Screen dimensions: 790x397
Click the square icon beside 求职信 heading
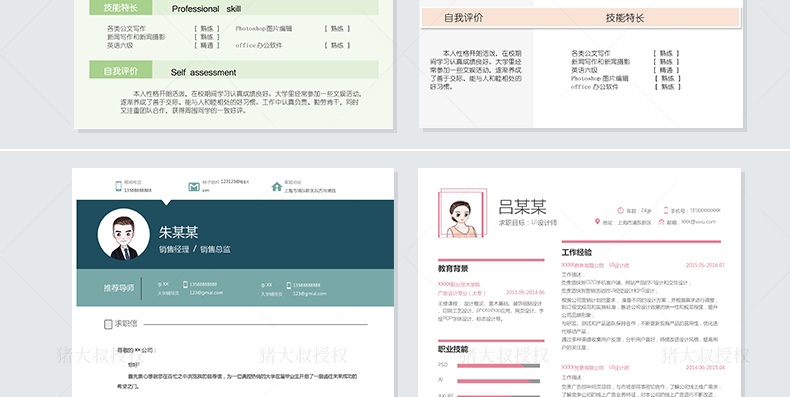coord(108,324)
